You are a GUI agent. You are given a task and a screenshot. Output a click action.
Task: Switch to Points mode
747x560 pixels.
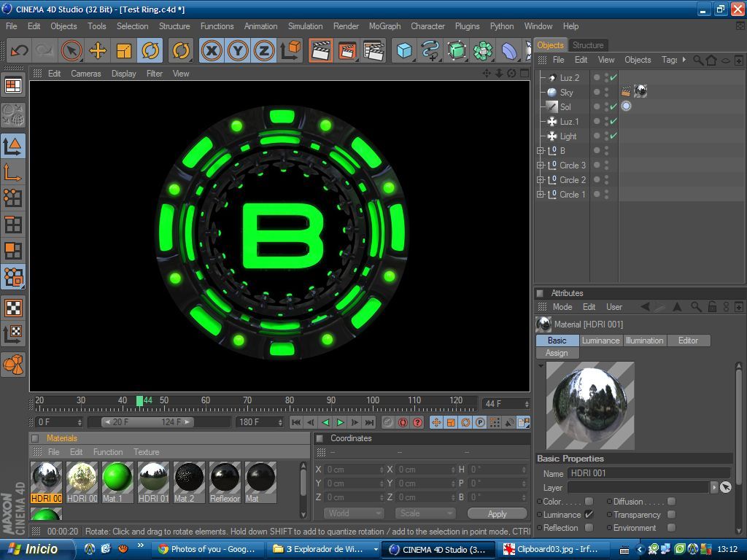[13, 198]
